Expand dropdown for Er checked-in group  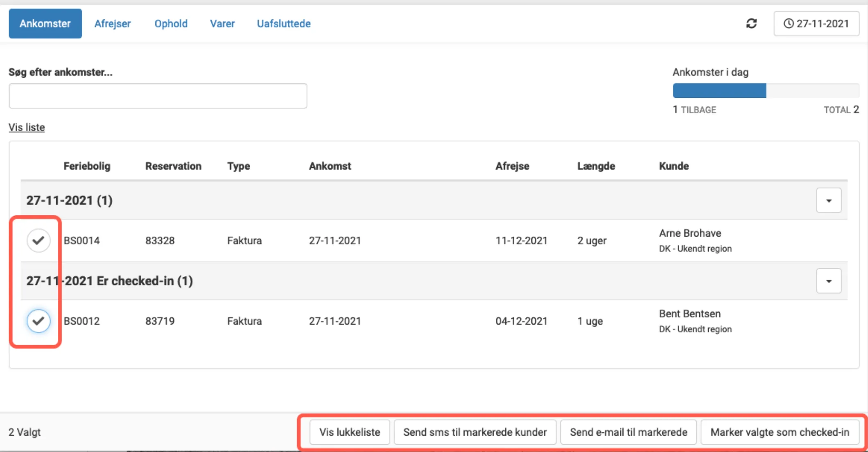pos(829,281)
